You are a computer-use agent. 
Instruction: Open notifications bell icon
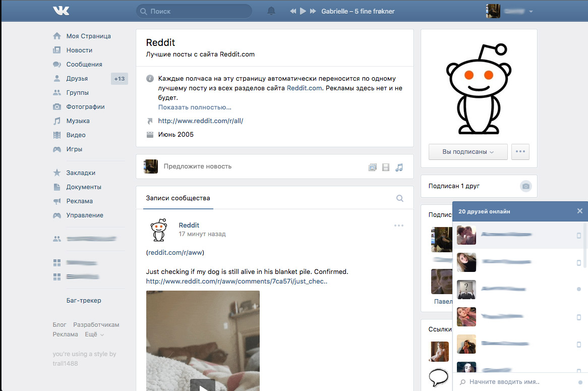click(271, 11)
